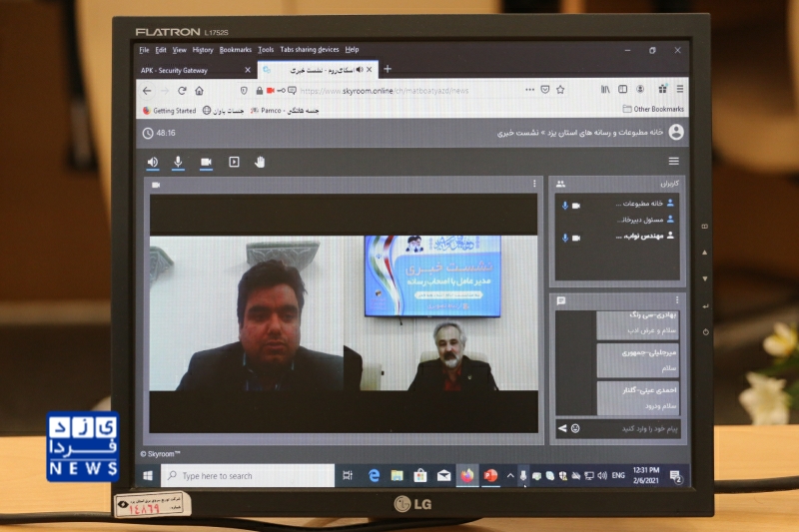Go to the Firefox home page

(x=199, y=90)
